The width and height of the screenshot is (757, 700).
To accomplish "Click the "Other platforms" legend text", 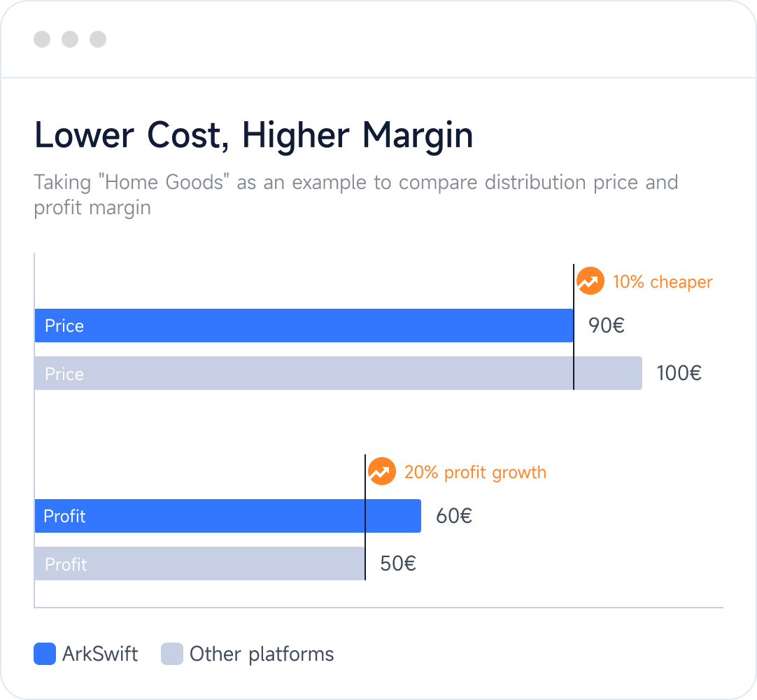I will pyautogui.click(x=262, y=654).
